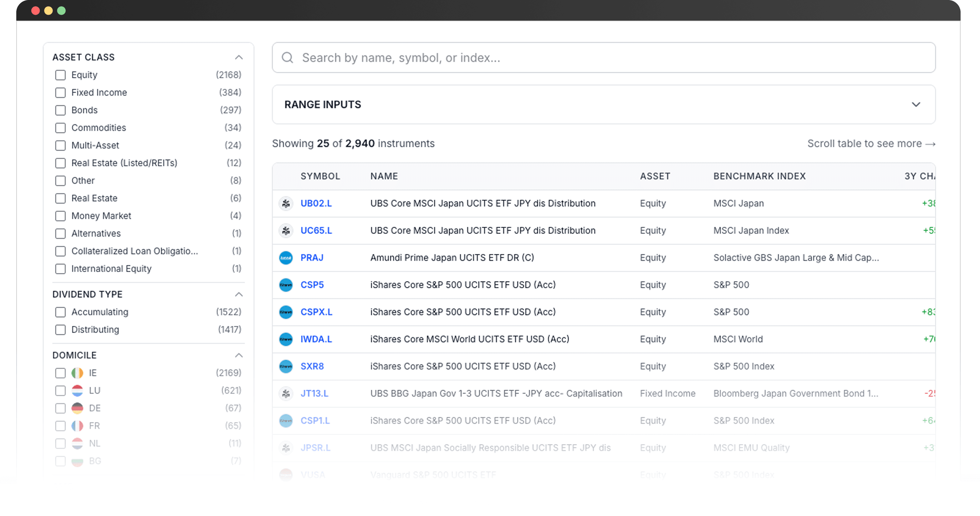Open the PRAJ instrument link
This screenshot has width=980, height=516.
tap(312, 258)
